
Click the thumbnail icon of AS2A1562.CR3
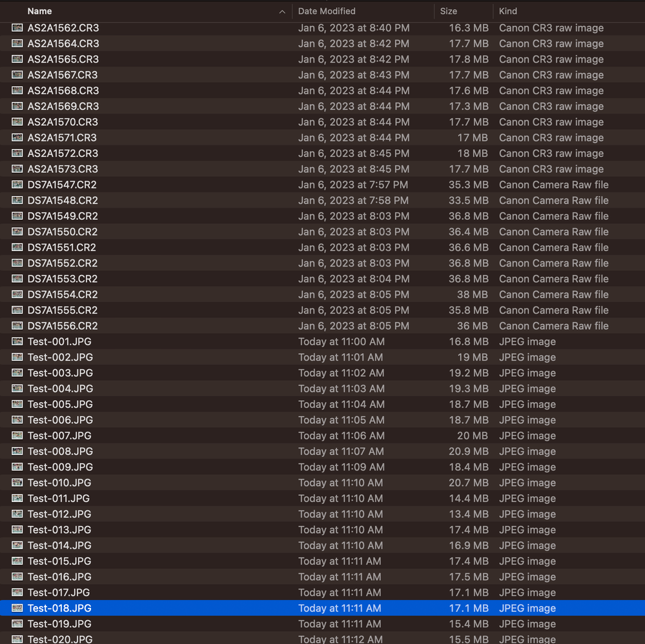pos(17,28)
